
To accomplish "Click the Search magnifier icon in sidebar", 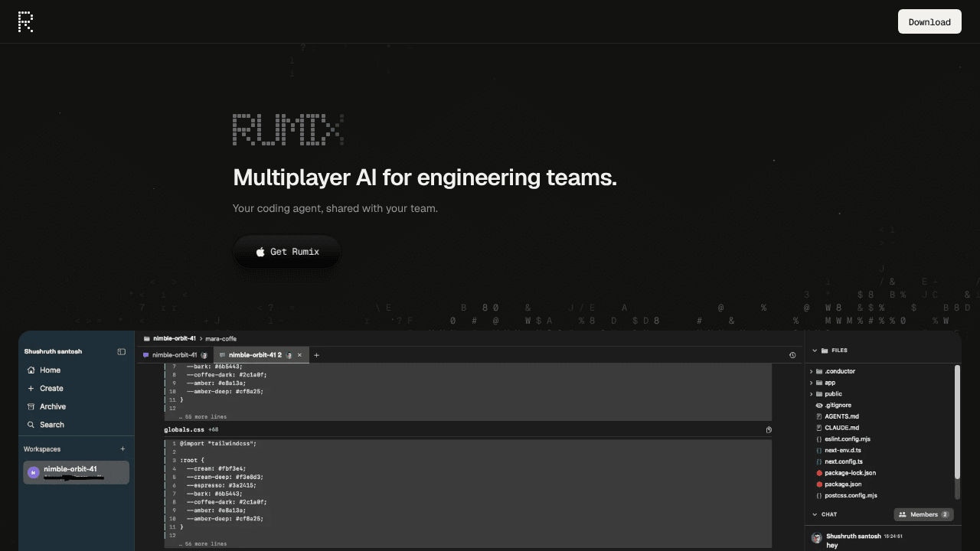I will pyautogui.click(x=31, y=425).
